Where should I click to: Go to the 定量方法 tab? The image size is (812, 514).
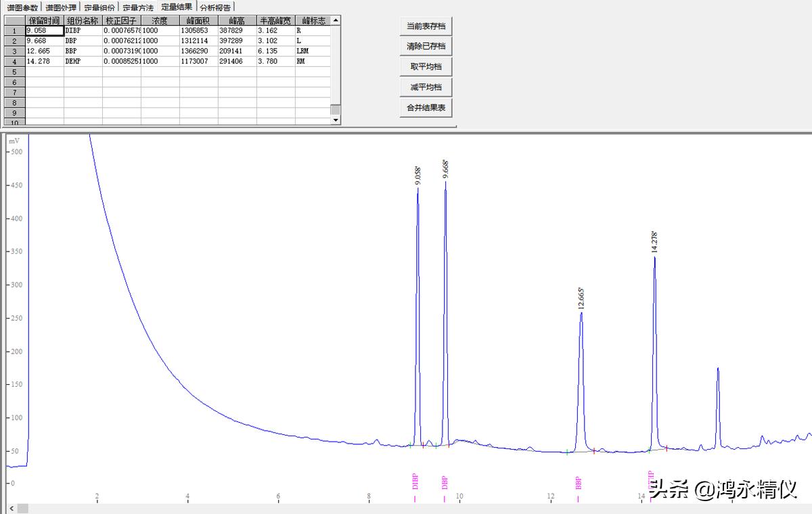click(138, 7)
